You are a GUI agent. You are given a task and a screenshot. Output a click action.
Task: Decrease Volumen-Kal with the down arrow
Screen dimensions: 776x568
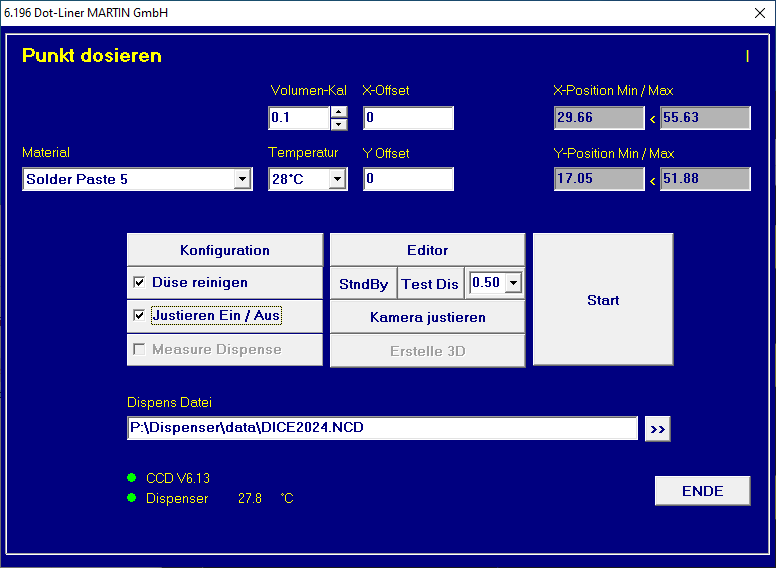[x=339, y=124]
